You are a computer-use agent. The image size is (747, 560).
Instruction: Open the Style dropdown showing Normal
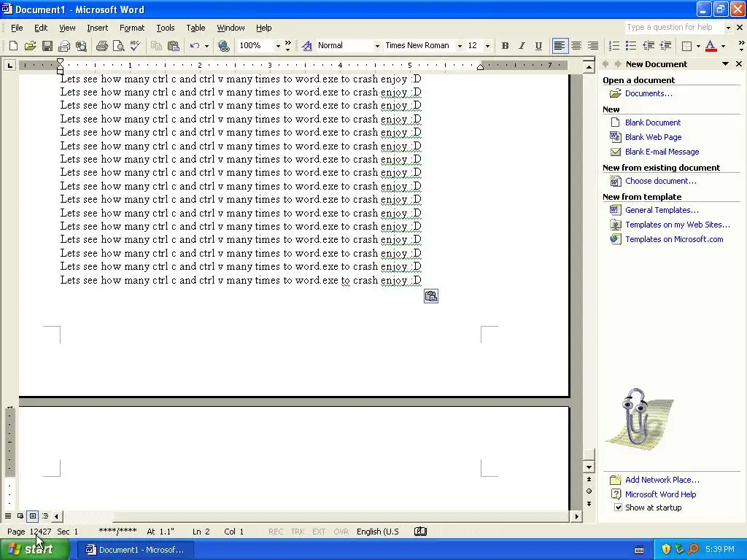coord(377,46)
